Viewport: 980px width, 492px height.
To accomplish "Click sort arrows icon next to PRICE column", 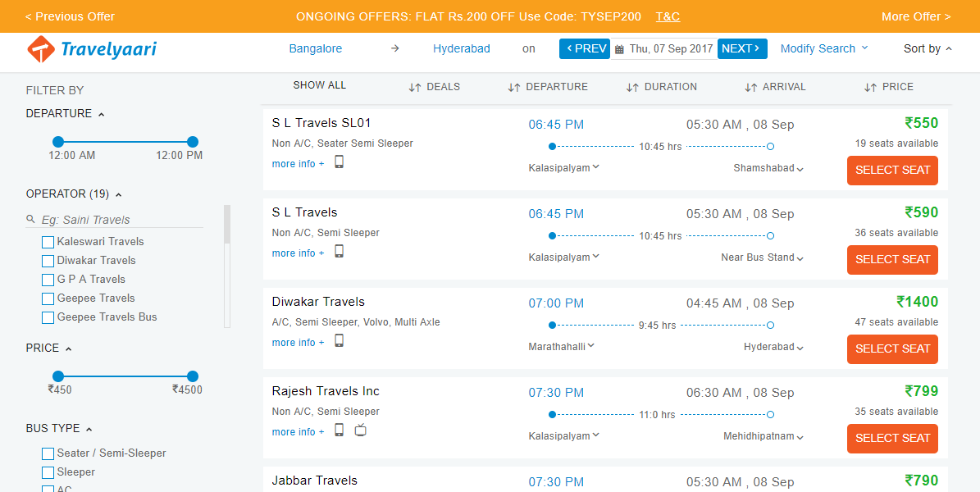I will 870,88.
